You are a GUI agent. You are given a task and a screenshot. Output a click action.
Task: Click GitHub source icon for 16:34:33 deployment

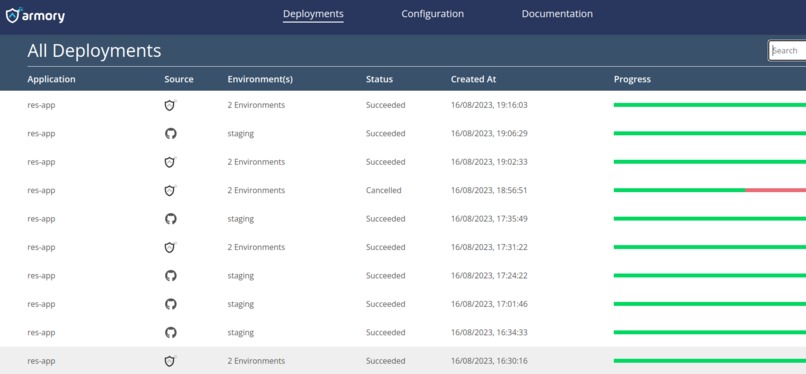(171, 332)
